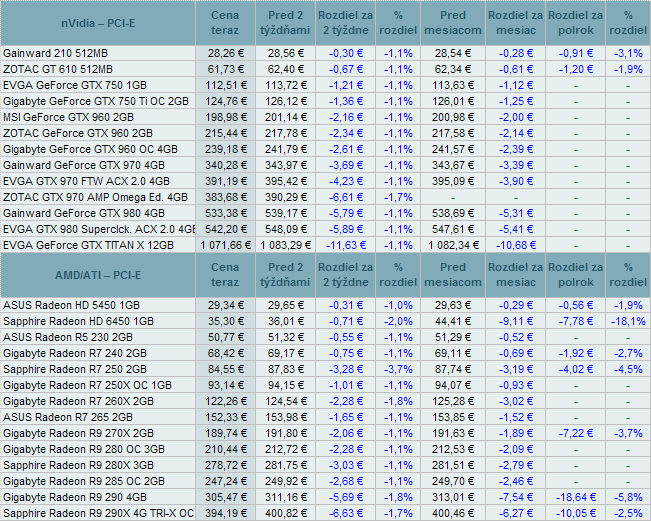Click the -11,63 € difference value
Viewport: 651px width, 521px height.
345,245
